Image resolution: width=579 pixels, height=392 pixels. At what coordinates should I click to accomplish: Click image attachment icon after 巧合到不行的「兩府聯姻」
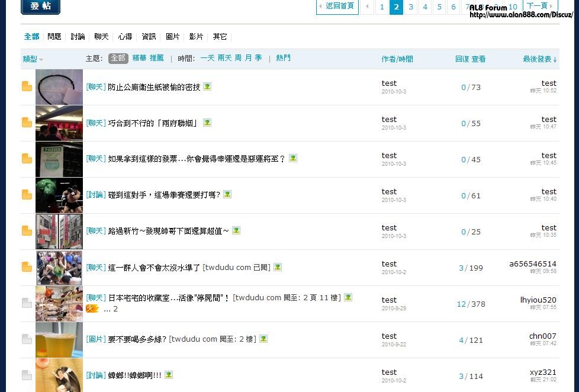pyautogui.click(x=207, y=123)
